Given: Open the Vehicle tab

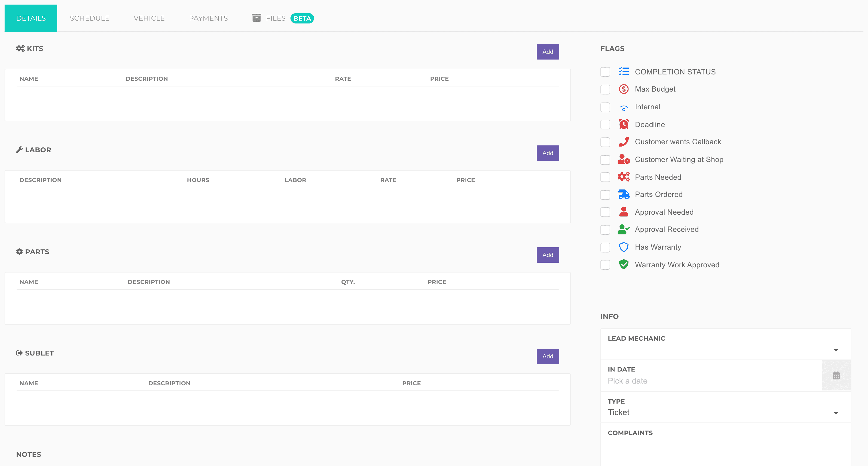Looking at the screenshot, I should (149, 18).
